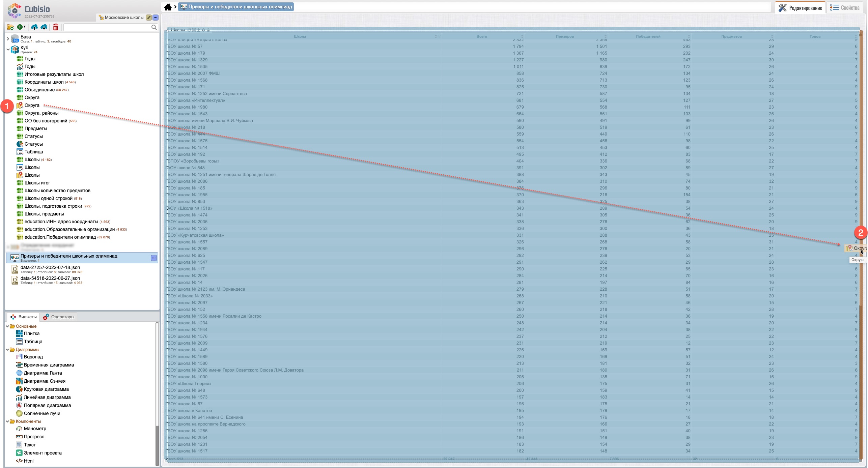Switch to Редактирование mode
Image resolution: width=868 pixels, height=468 pixels.
[x=801, y=8]
